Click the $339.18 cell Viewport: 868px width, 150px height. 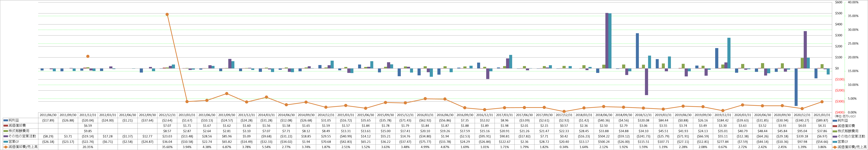point(802,137)
